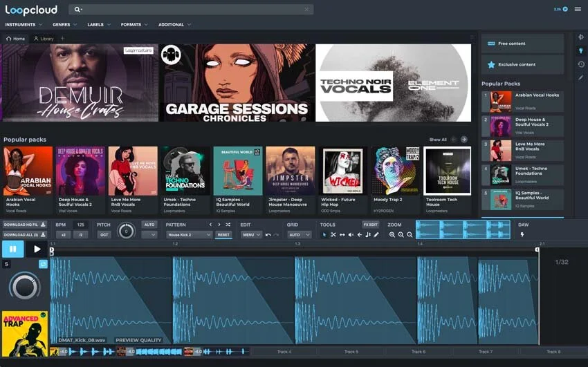588x367 pixels.
Task: Select the scissors cut tool
Action: click(333, 235)
